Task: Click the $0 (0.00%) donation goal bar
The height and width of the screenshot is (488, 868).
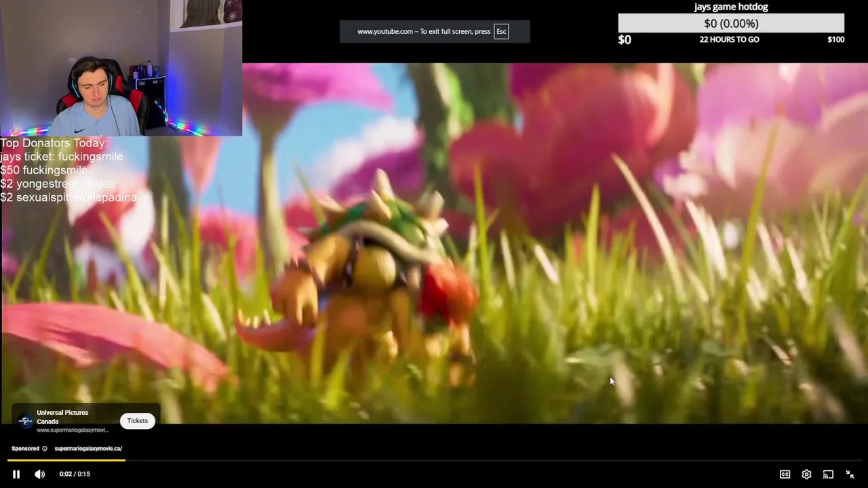Action: (x=731, y=23)
